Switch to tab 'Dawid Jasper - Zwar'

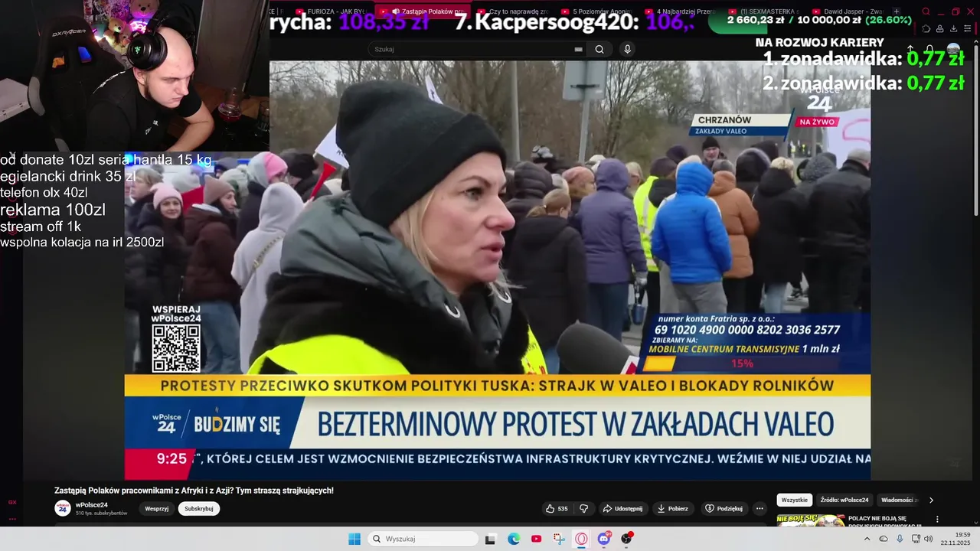pyautogui.click(x=849, y=11)
